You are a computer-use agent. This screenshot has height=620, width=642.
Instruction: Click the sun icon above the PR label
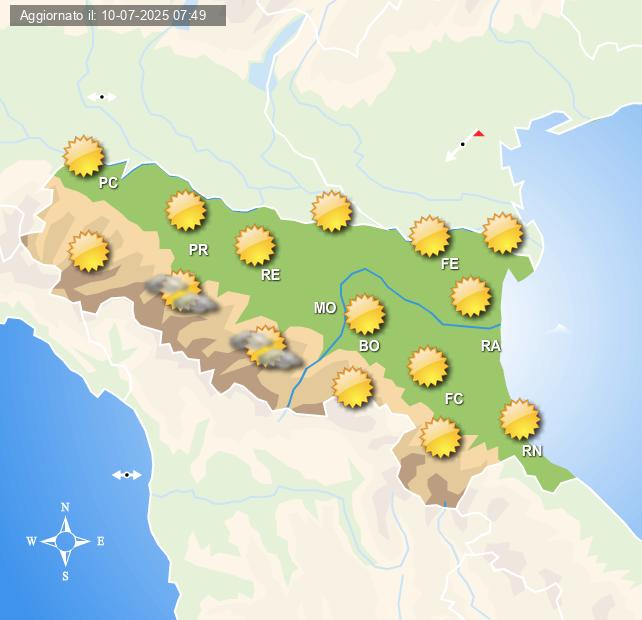coord(186,211)
